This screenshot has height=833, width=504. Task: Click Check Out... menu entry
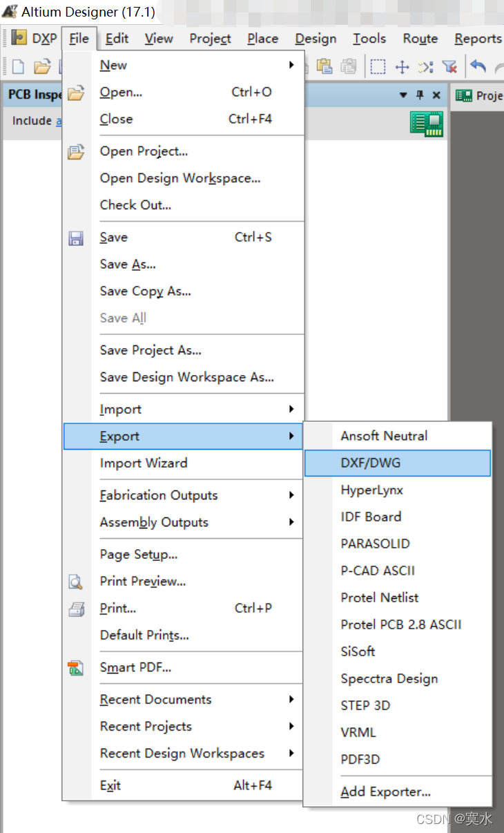(x=184, y=205)
